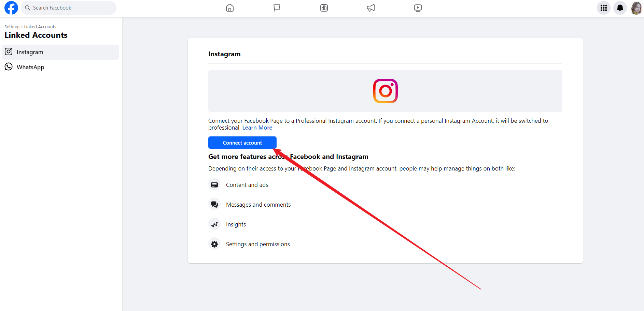Open notifications bell

tap(620, 8)
